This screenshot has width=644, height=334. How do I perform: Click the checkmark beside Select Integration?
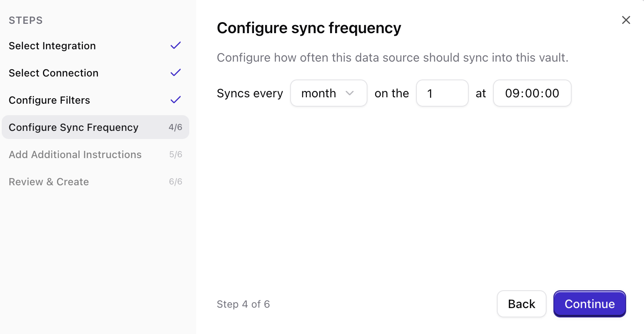pyautogui.click(x=175, y=45)
